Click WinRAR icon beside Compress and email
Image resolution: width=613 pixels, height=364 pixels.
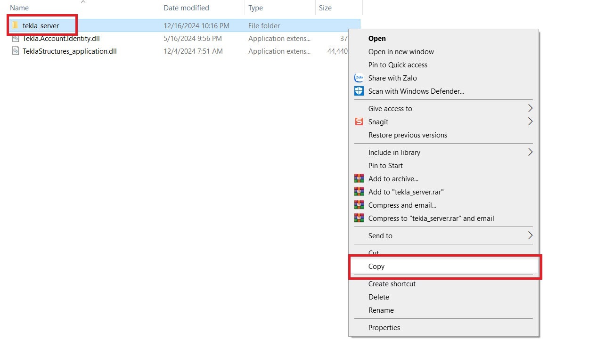pyautogui.click(x=359, y=205)
